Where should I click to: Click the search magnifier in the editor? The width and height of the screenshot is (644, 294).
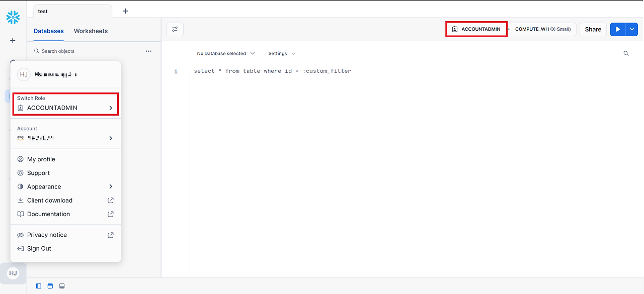(x=626, y=53)
